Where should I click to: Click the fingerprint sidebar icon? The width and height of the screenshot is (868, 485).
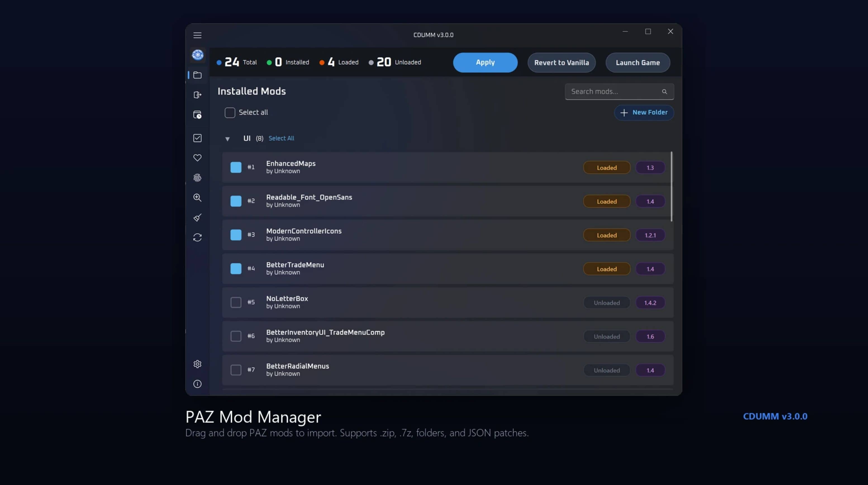(198, 178)
